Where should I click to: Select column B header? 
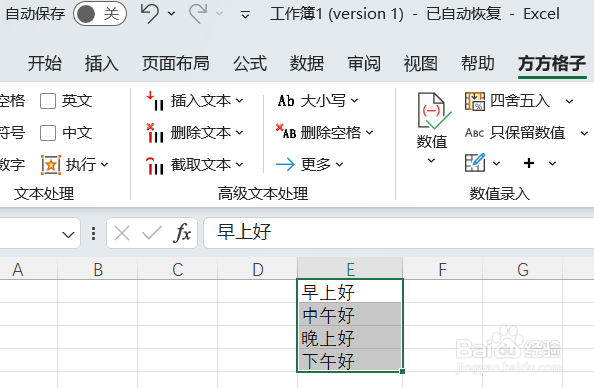[98, 269]
